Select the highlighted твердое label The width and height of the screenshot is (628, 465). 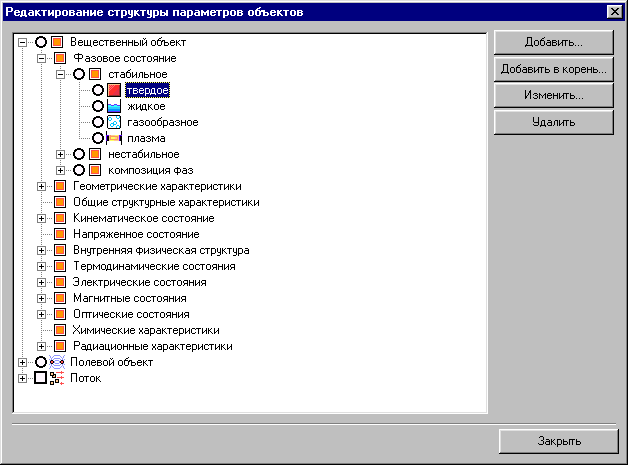(147, 90)
